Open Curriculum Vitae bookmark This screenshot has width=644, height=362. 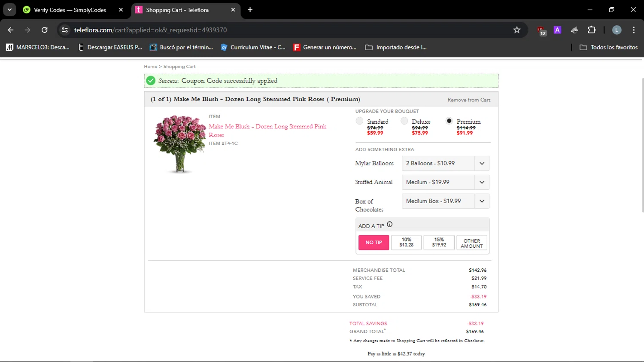click(x=253, y=47)
